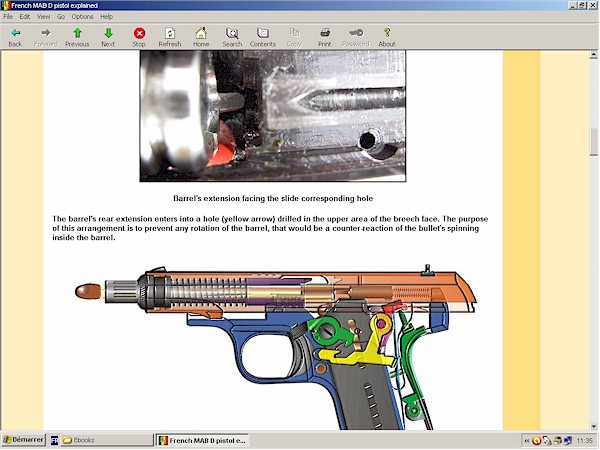
Task: Click the colored MAB D pistol cutaway diagram
Action: pyautogui.click(x=276, y=346)
